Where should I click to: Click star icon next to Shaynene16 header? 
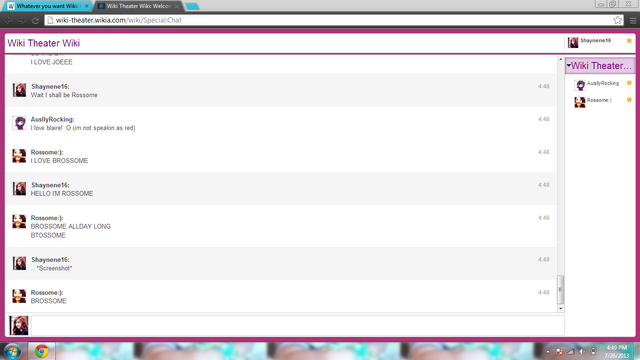click(629, 40)
